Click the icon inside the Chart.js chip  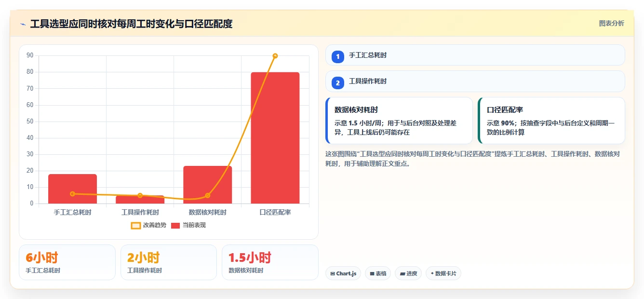(x=333, y=274)
